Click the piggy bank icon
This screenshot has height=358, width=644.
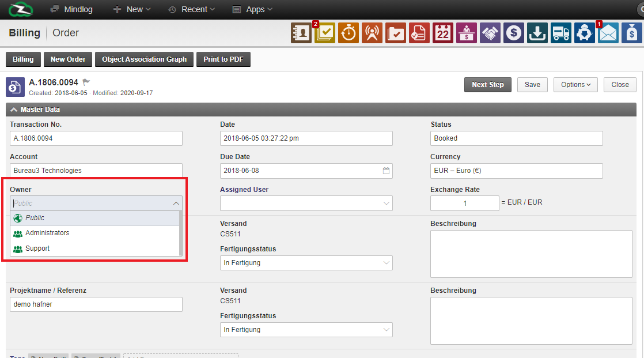coord(585,33)
